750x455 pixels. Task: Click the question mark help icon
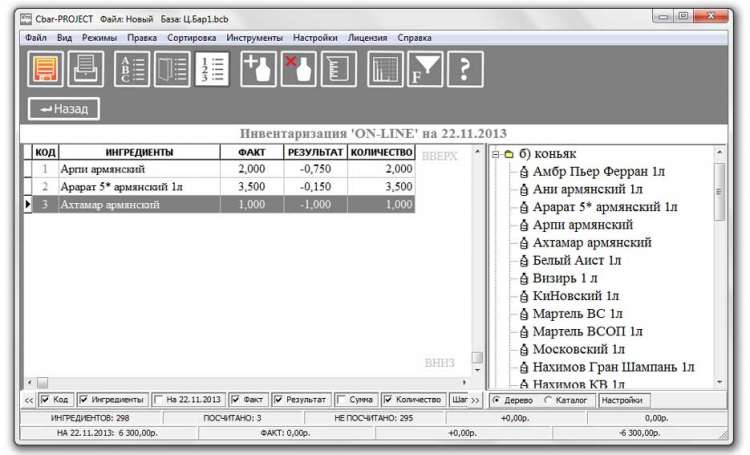(465, 69)
